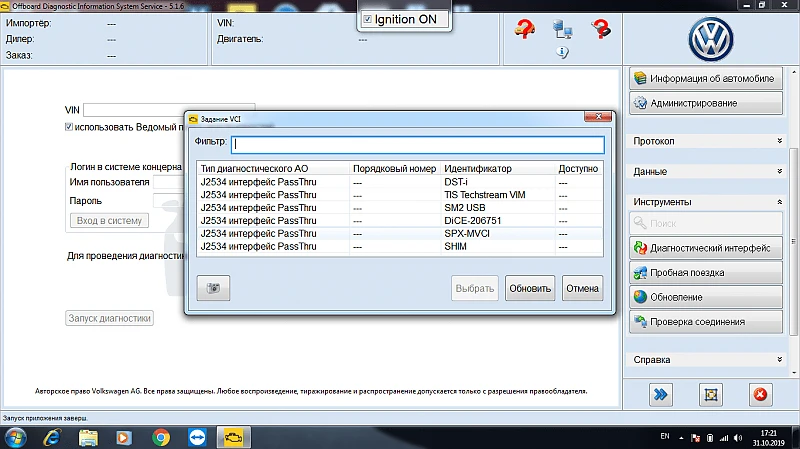Image resolution: width=800 pixels, height=449 pixels.
Task: Click Обновление button
Action: (x=706, y=297)
